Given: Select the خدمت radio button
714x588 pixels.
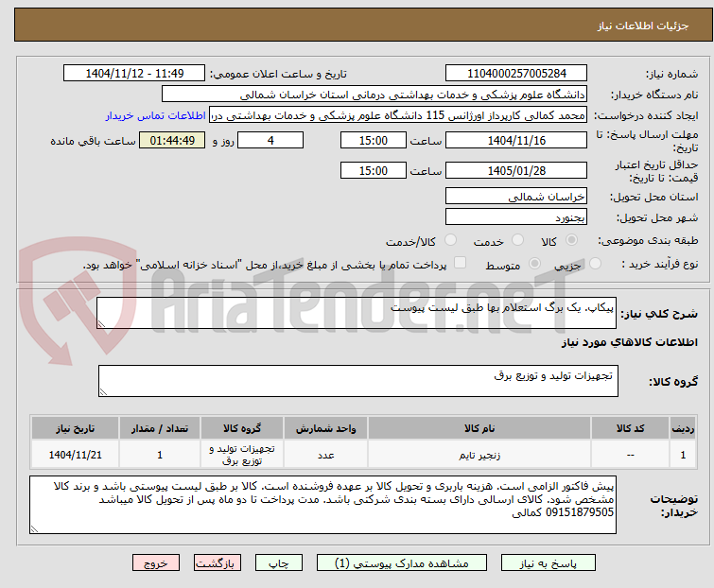Looking at the screenshot, I should pos(517,240).
